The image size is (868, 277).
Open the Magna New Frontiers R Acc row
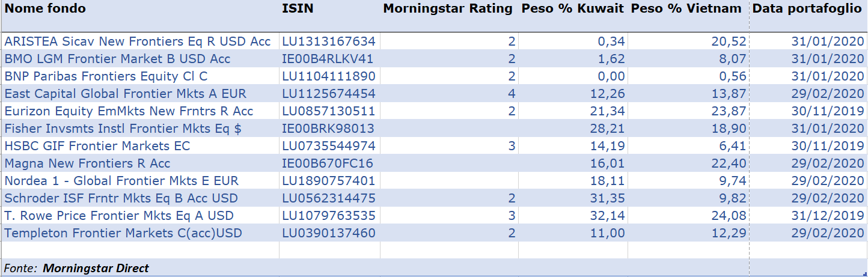coord(88,163)
